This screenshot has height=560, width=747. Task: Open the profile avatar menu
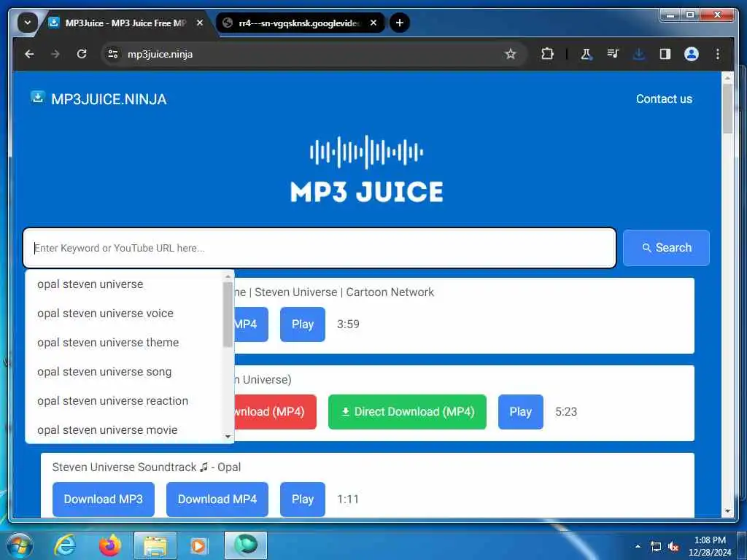692,54
